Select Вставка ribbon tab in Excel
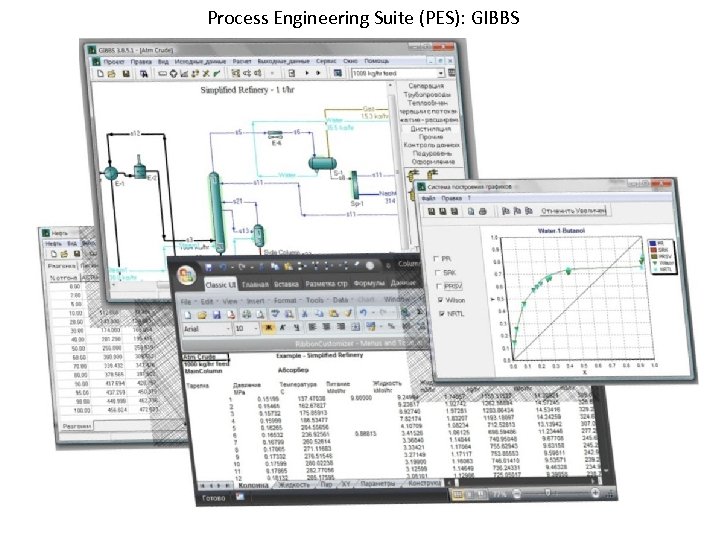Viewport: 720px width, 540px height. [x=287, y=284]
